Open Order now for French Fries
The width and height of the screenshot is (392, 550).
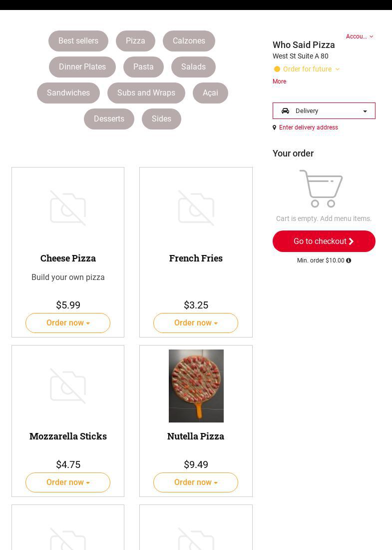(x=196, y=323)
